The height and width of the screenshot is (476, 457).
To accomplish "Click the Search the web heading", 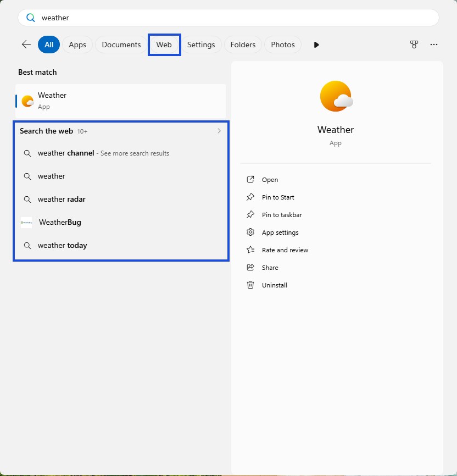I will point(47,131).
